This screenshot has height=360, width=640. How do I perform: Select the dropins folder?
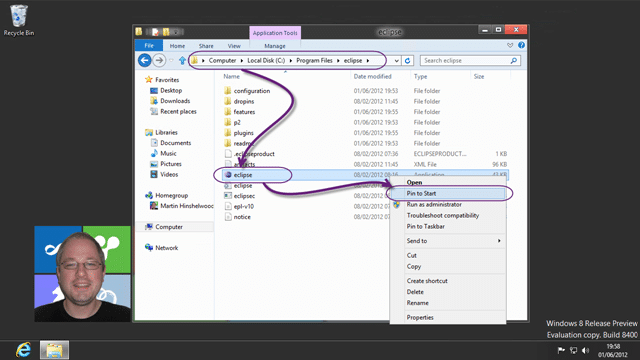[x=244, y=101]
